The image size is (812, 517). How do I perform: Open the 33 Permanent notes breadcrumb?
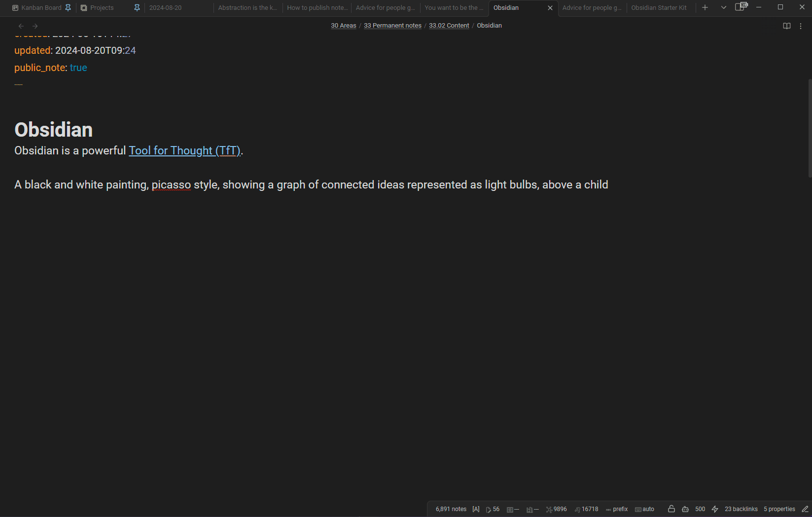click(392, 26)
